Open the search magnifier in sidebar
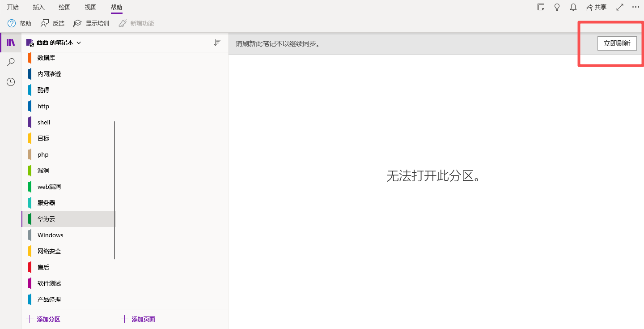Image resolution: width=644 pixels, height=329 pixels. click(x=11, y=62)
